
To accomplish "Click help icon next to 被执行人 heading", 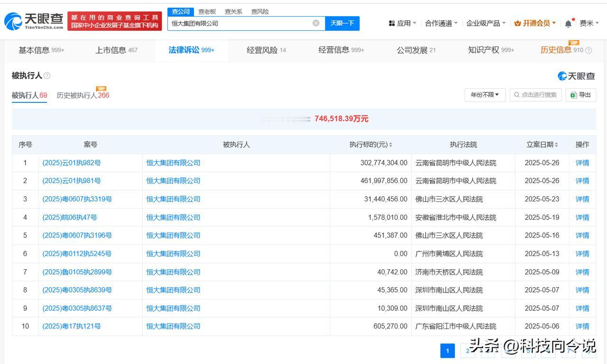I will click(x=47, y=76).
